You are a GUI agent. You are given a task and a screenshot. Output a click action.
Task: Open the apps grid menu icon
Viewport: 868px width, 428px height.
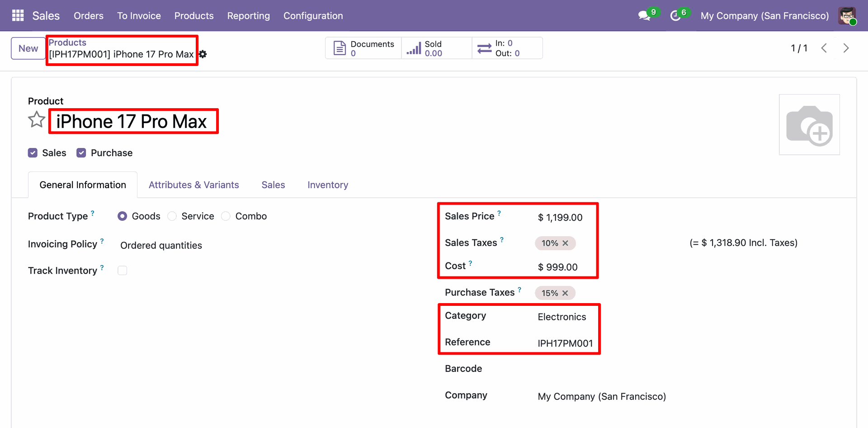coord(18,15)
